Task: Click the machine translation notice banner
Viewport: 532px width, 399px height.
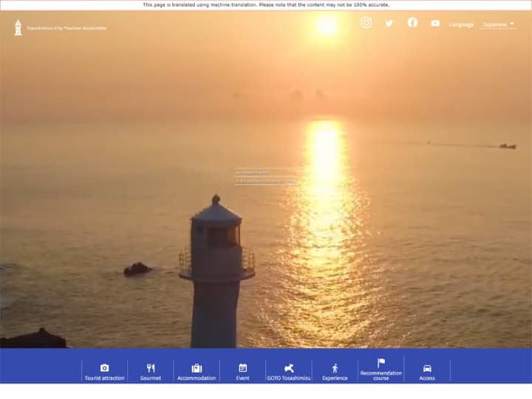Action: (x=266, y=4)
